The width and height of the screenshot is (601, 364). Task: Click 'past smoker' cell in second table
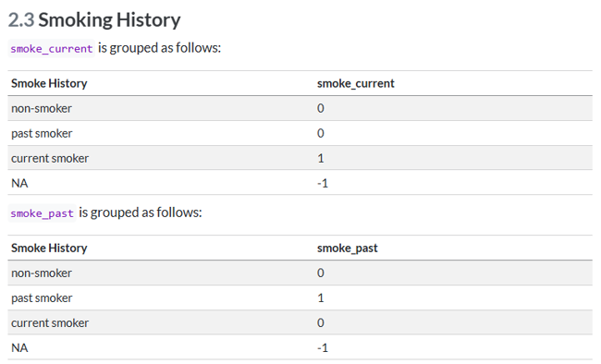(x=42, y=298)
